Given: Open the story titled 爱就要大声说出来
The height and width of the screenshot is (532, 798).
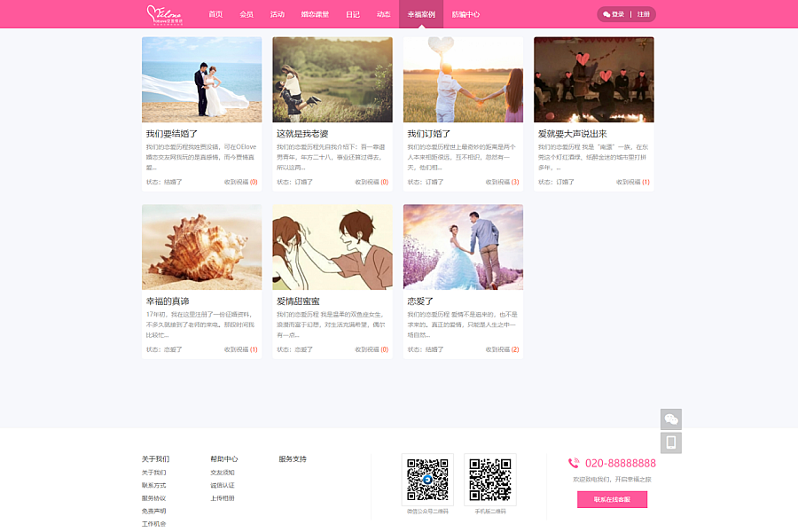Looking at the screenshot, I should point(573,134).
